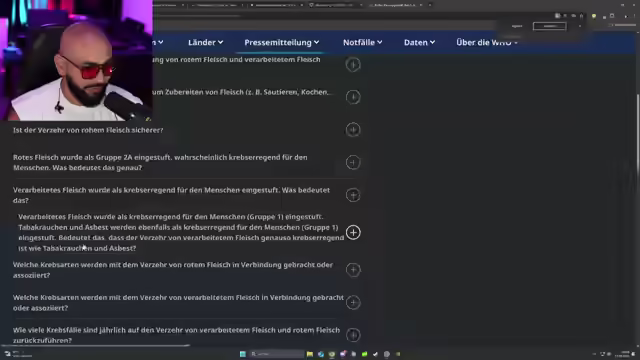This screenshot has height=360, width=640.
Task: Click question 'Welche Krebsarten ... verarbeitetem Fleisch in Verbindung gebracht'
Action: [x=178, y=302]
